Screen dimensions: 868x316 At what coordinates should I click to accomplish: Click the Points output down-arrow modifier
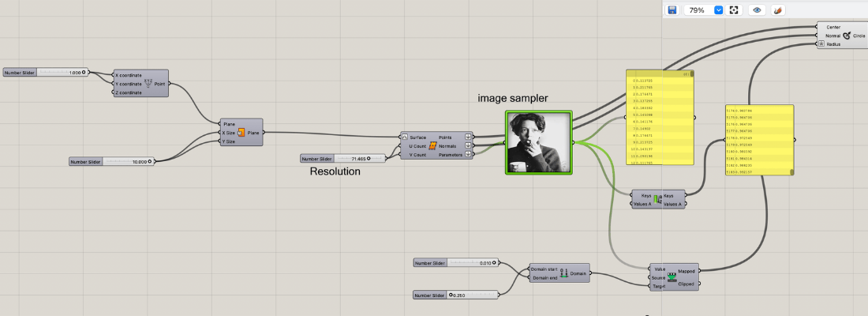tap(469, 137)
